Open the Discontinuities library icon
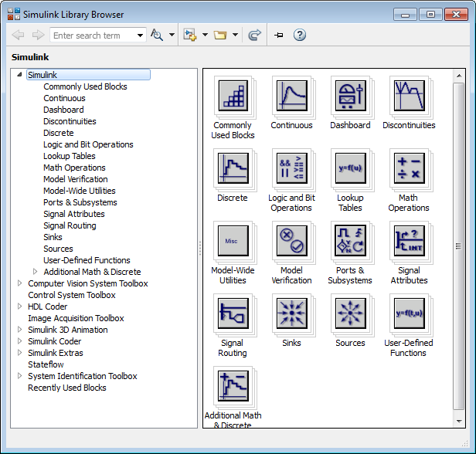The width and height of the screenshot is (476, 454). point(409,96)
